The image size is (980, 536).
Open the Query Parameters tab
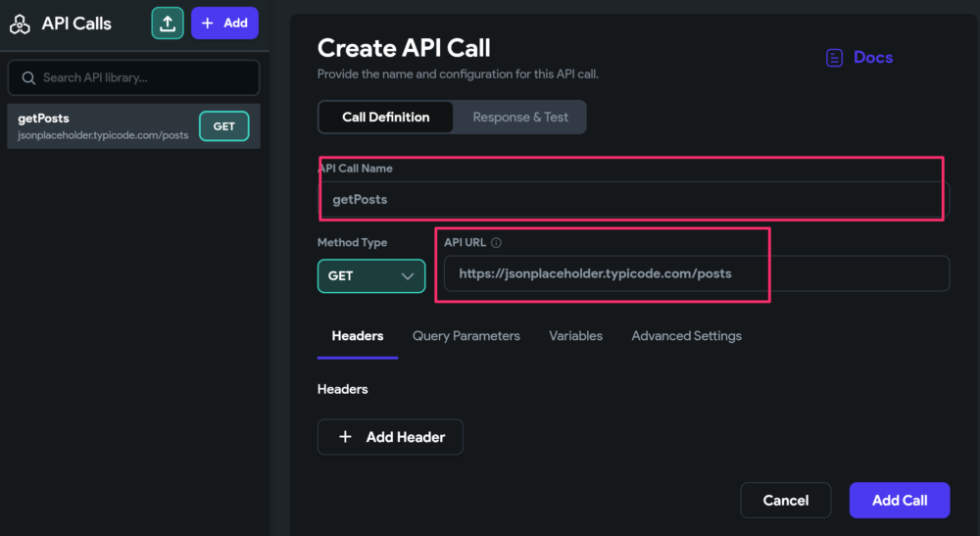(x=466, y=336)
